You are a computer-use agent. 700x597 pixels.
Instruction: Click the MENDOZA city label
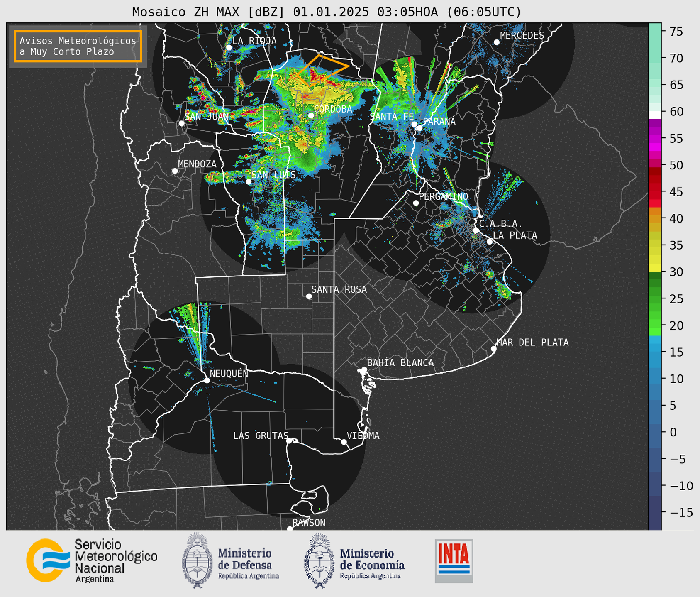(197, 164)
